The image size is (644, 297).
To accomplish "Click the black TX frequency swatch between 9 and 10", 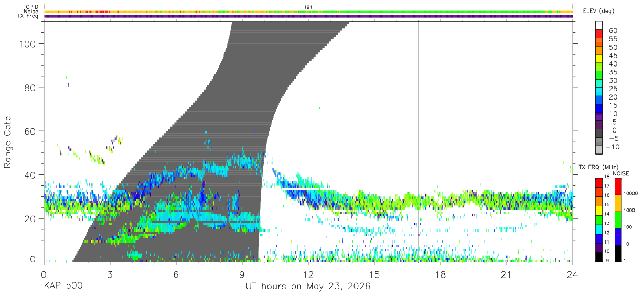I will pyautogui.click(x=599, y=257).
